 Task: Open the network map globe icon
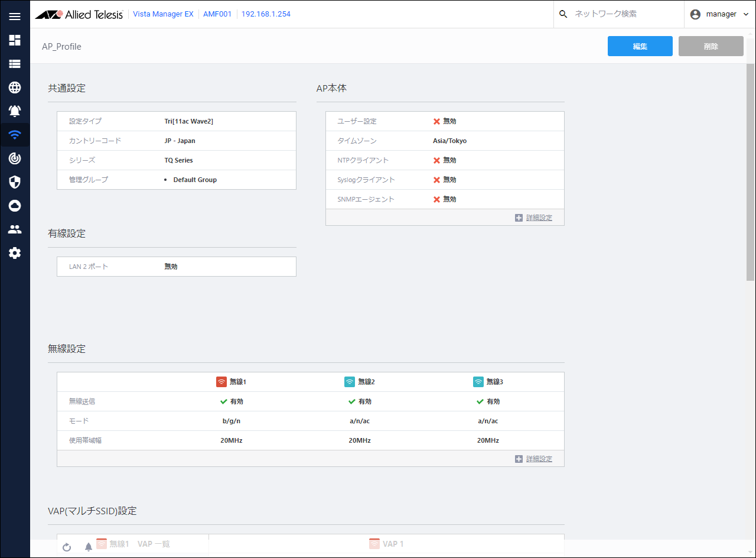point(15,87)
